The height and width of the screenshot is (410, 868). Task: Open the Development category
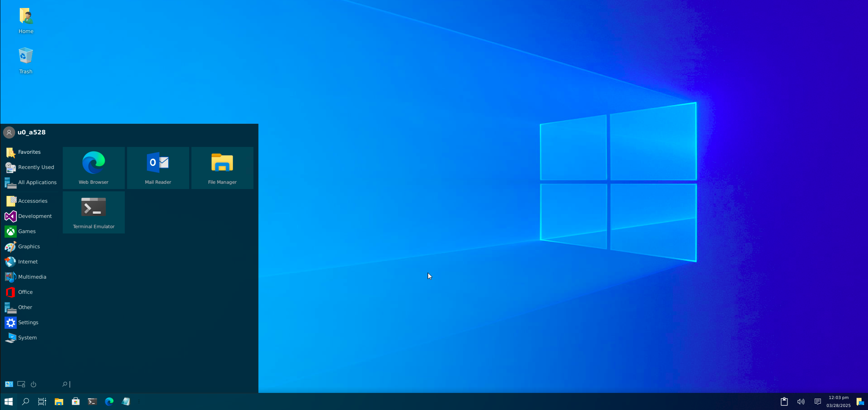(30, 216)
